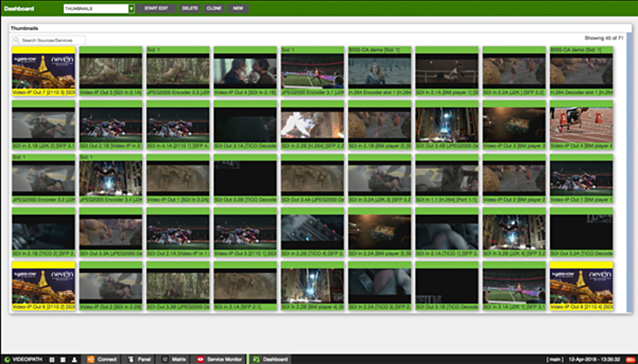This screenshot has height=364, width=638.
Task: Select the SDI Out 3.4B [JPEG2000] thumbnail
Action: pyautogui.click(x=447, y=125)
